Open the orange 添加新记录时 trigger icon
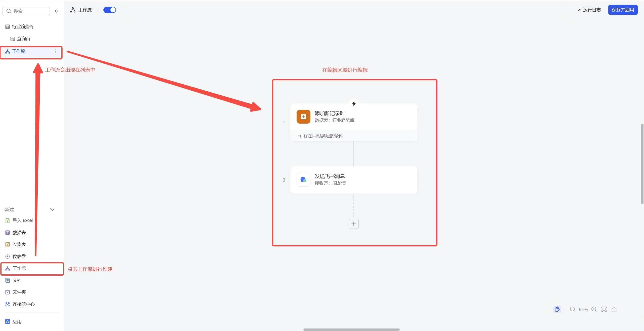This screenshot has width=644, height=331. [303, 117]
